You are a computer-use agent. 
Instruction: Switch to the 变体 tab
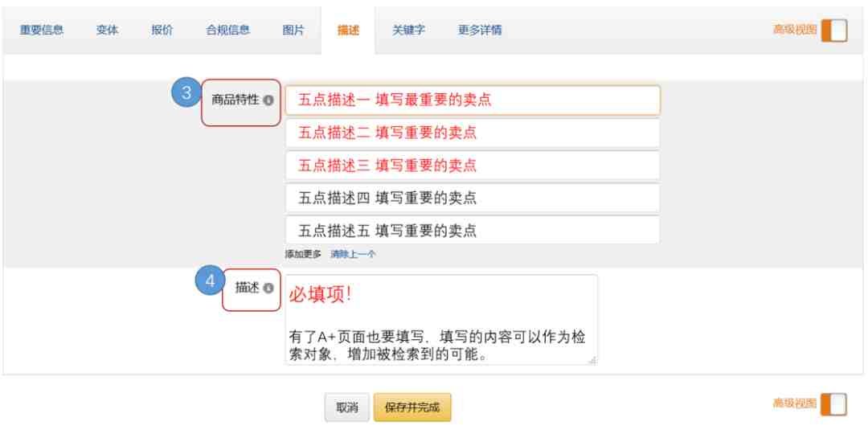(108, 31)
